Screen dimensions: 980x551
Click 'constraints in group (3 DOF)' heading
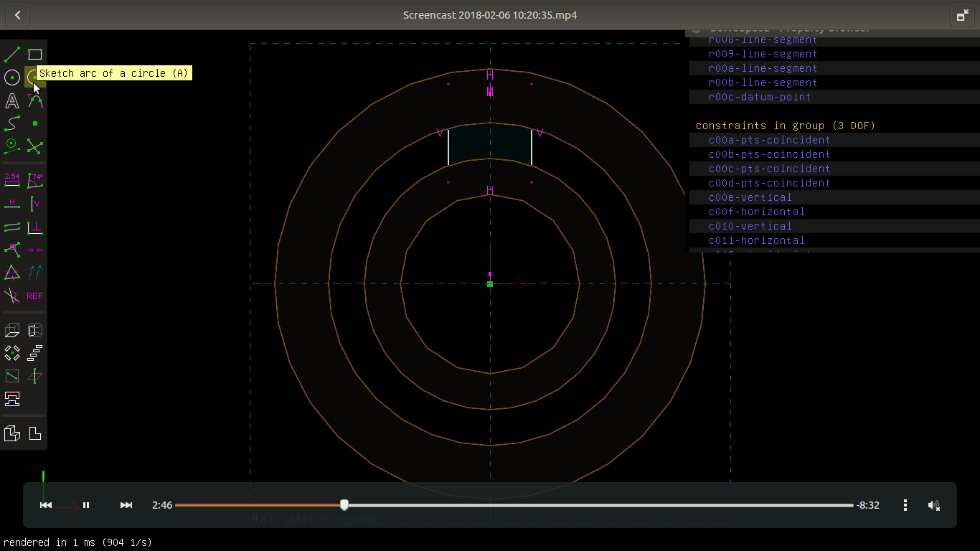pos(786,126)
